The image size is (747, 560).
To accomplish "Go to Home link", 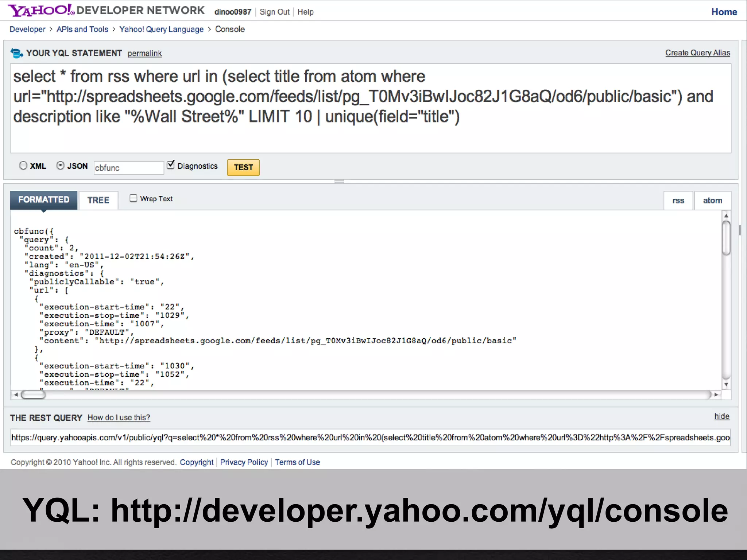I will (x=724, y=12).
